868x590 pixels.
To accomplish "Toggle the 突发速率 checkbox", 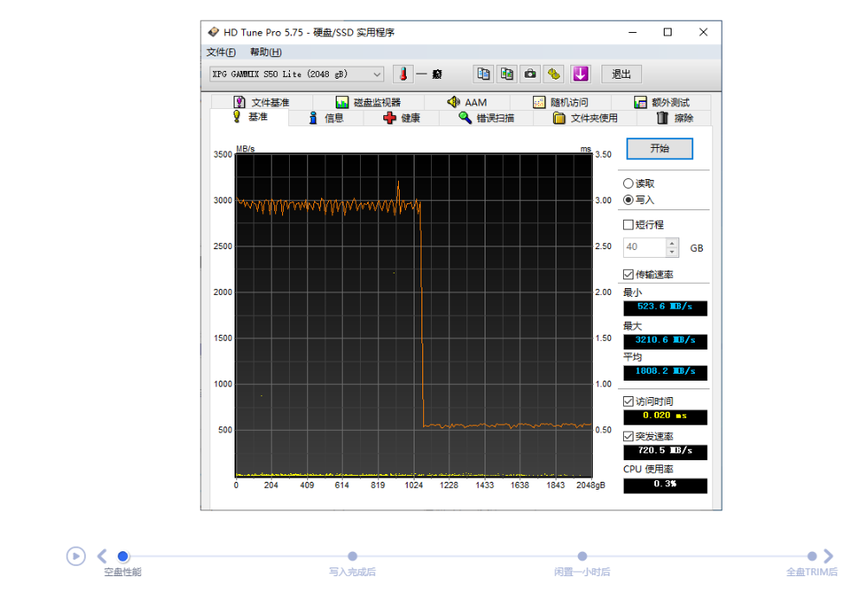I will (x=628, y=436).
